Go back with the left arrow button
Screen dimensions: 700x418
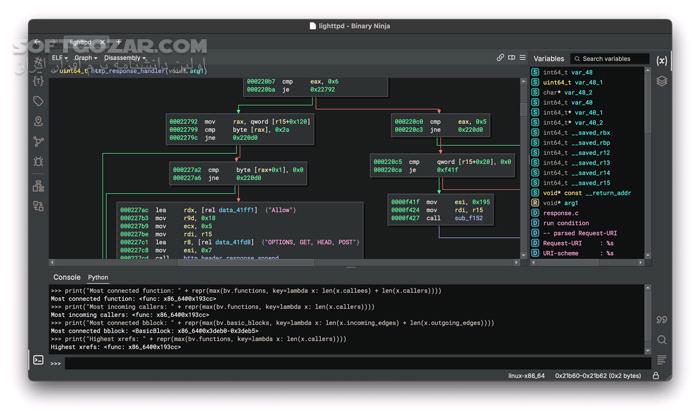pyautogui.click(x=37, y=42)
